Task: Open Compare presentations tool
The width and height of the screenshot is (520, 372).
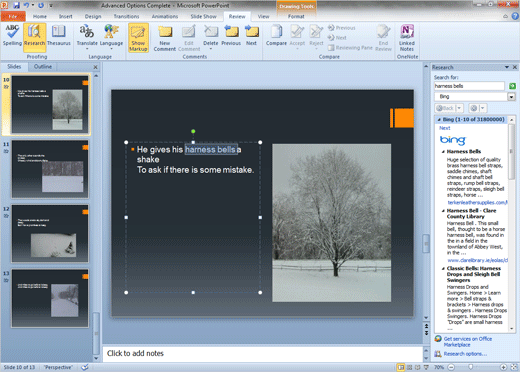Action: coord(276,35)
